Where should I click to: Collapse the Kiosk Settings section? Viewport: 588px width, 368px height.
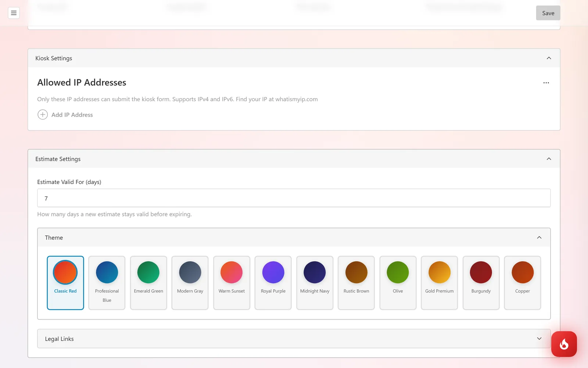point(549,58)
